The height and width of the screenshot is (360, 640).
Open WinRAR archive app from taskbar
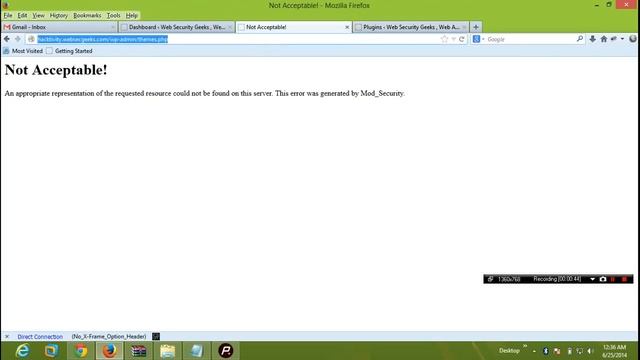click(138, 351)
